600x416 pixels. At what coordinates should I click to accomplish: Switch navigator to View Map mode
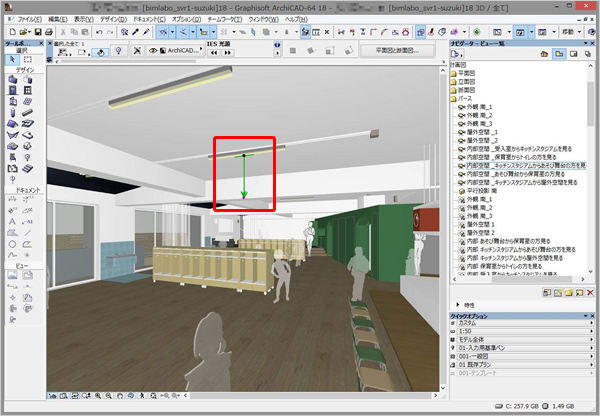click(559, 54)
